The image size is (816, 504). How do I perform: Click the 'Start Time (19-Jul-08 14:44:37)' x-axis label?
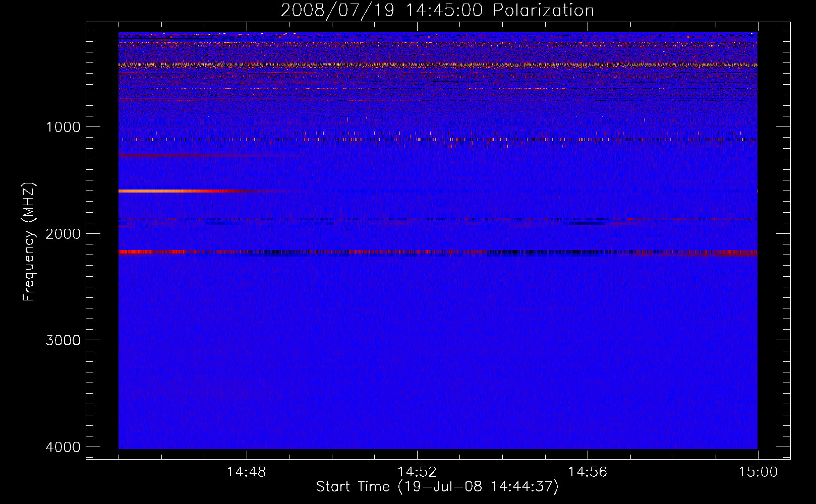click(437, 487)
